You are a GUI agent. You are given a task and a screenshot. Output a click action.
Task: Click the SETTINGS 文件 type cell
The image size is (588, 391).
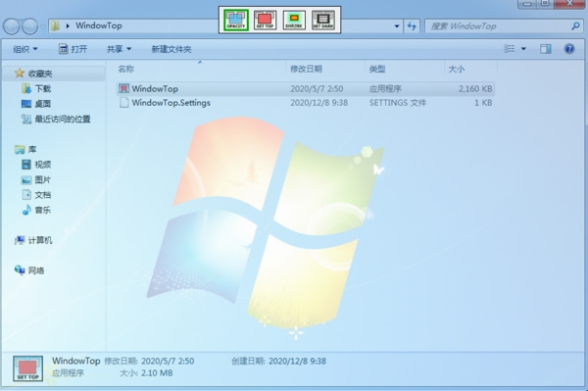tap(398, 103)
